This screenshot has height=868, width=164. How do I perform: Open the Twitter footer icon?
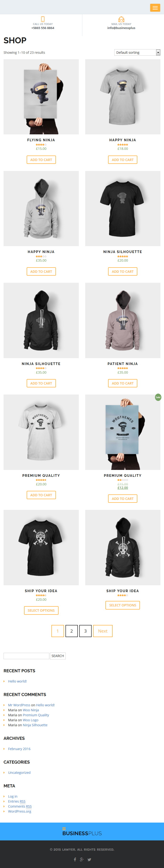89,859
